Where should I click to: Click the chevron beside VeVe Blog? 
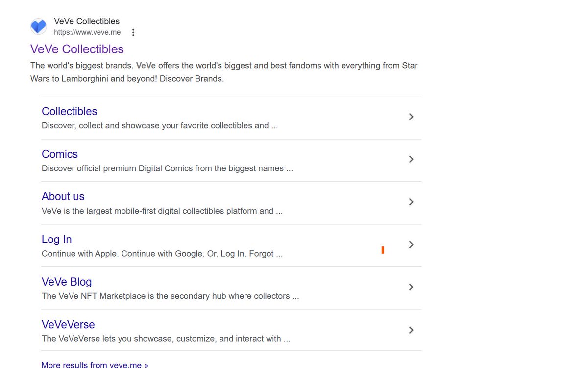point(411,287)
